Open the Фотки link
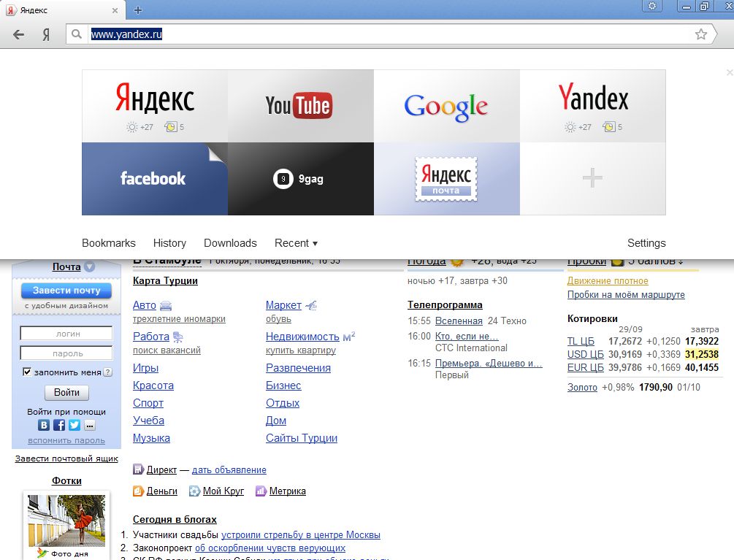 (x=66, y=480)
